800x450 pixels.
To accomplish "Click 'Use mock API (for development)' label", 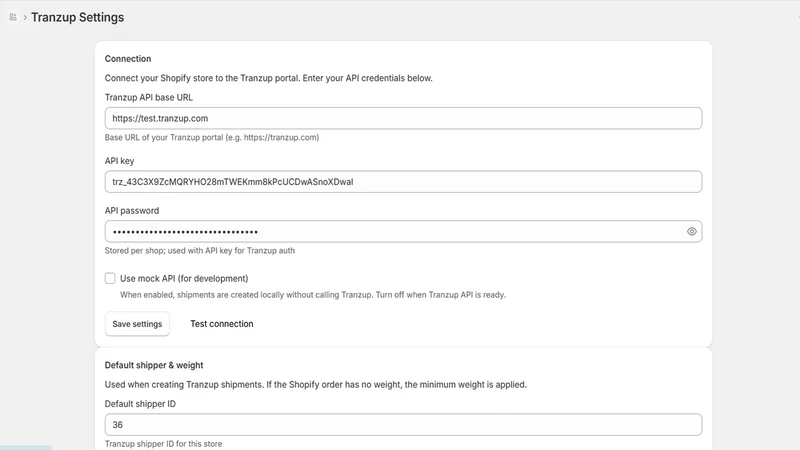I will click(184, 279).
